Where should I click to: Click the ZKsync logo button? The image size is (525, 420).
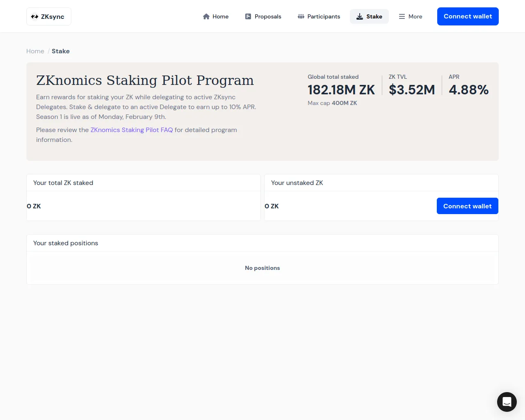pos(49,16)
